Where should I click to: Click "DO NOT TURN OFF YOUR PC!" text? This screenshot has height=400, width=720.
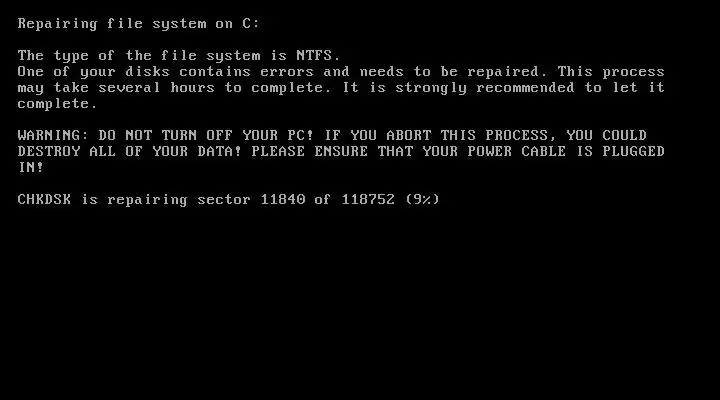click(206, 135)
